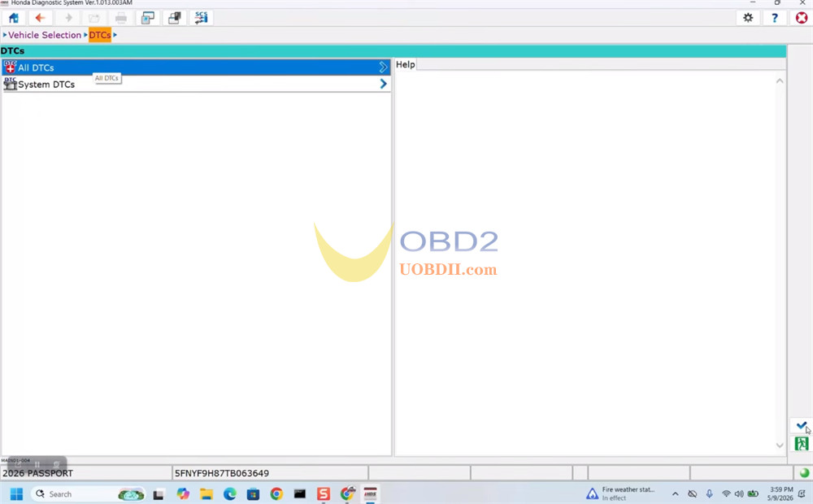813x504 pixels.
Task: Open the second Chrome icon with badge
Action: coord(347,493)
